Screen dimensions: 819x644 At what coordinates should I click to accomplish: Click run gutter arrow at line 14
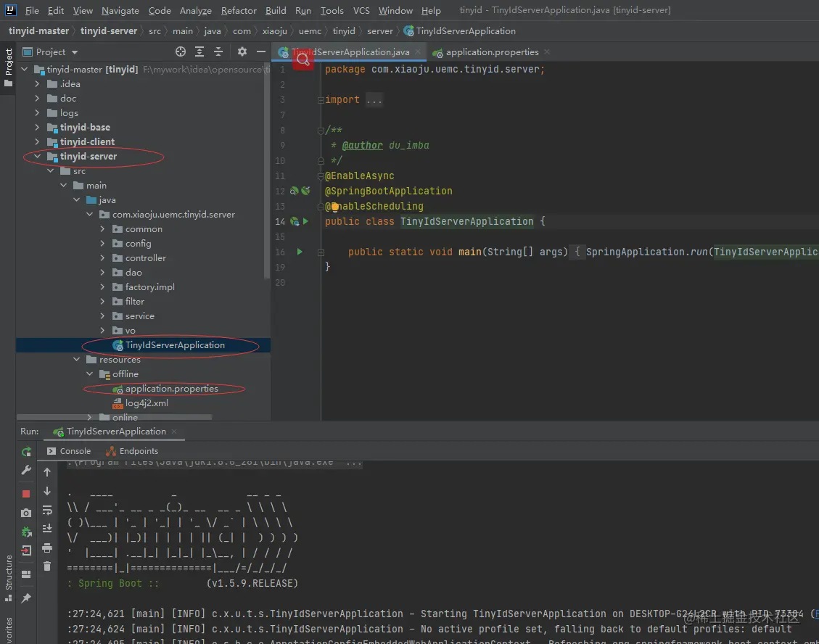305,221
